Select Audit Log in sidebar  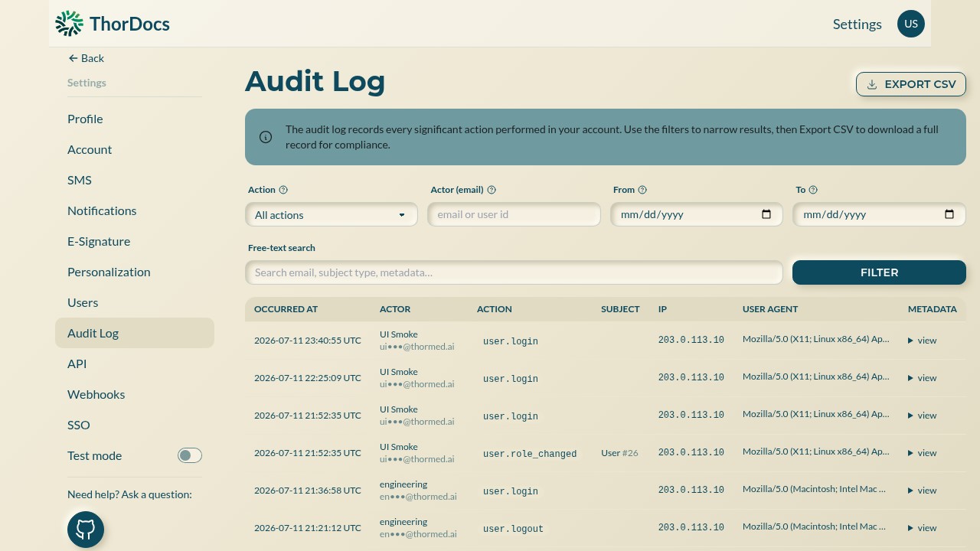pyautogui.click(x=135, y=333)
